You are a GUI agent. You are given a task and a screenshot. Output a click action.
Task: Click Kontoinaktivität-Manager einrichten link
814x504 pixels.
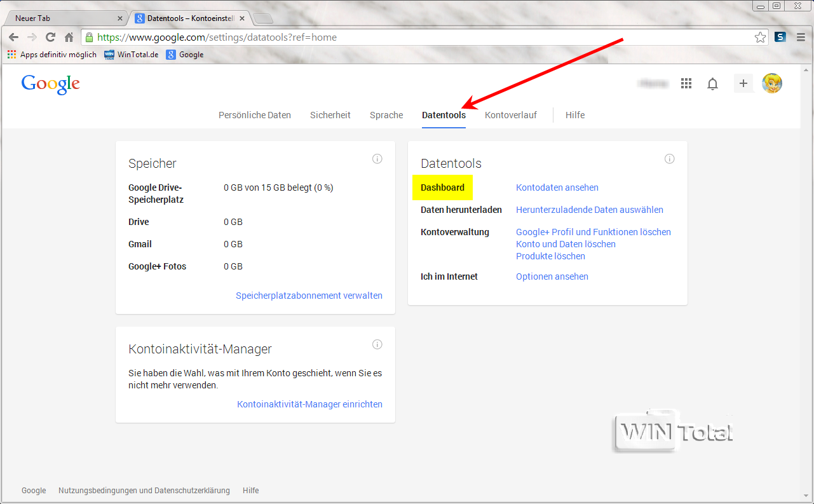(x=310, y=404)
